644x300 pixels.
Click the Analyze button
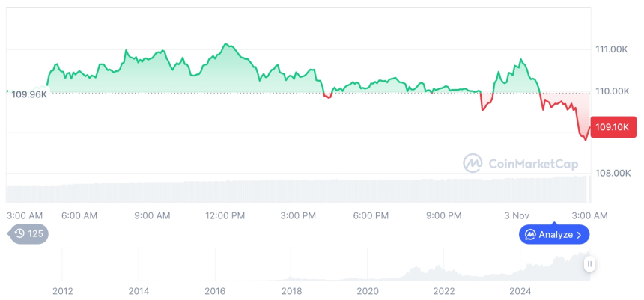[x=554, y=234]
